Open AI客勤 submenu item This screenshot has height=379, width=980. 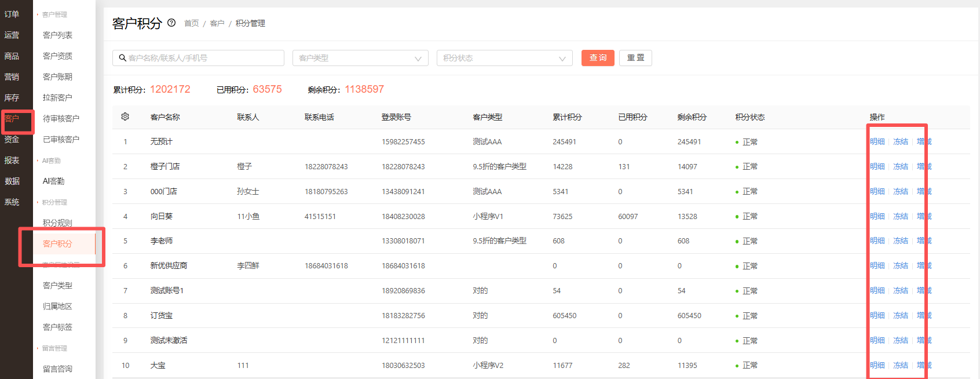(x=53, y=181)
